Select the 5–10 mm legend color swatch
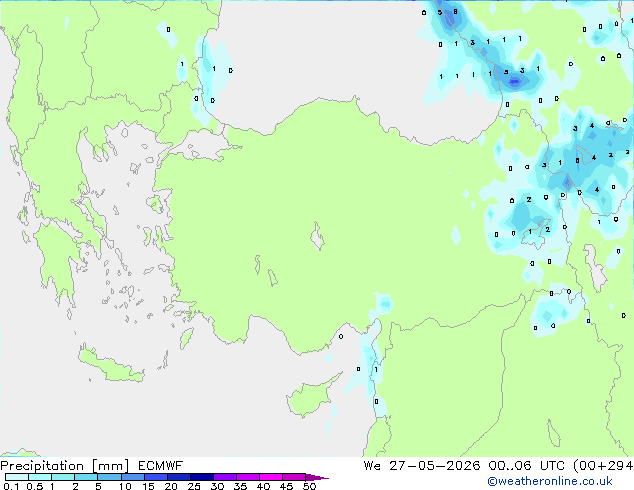The height and width of the screenshot is (490, 634). tap(109, 477)
